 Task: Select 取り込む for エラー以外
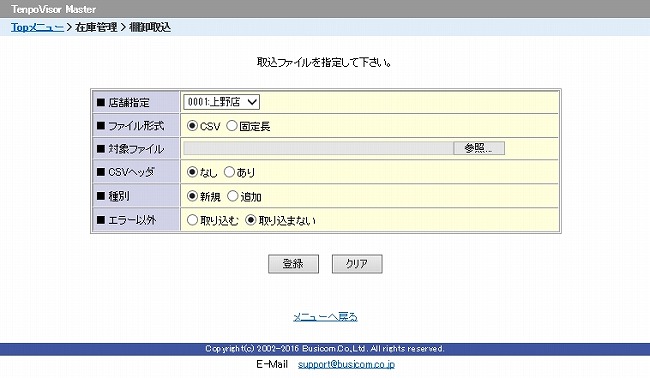tap(192, 220)
